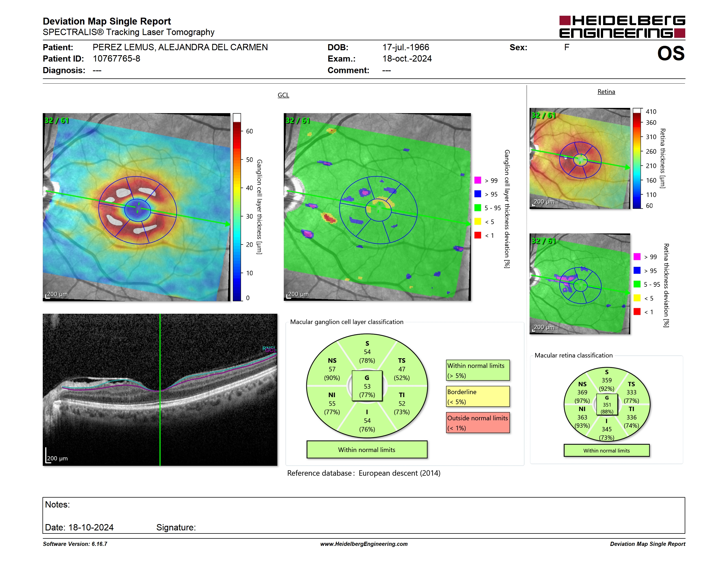Viewport: 728px width, 563px height.
Task: Click the blue >95 GCL legend swatch
Action: click(478, 194)
